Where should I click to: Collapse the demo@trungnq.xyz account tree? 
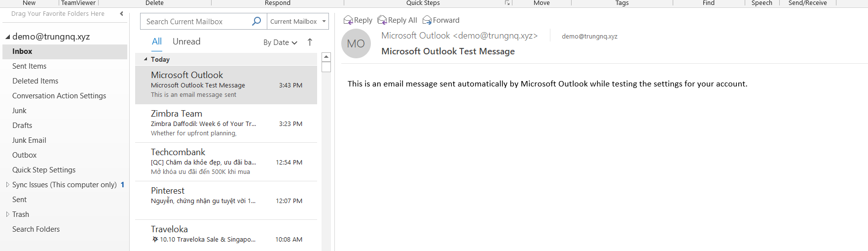pyautogui.click(x=7, y=37)
